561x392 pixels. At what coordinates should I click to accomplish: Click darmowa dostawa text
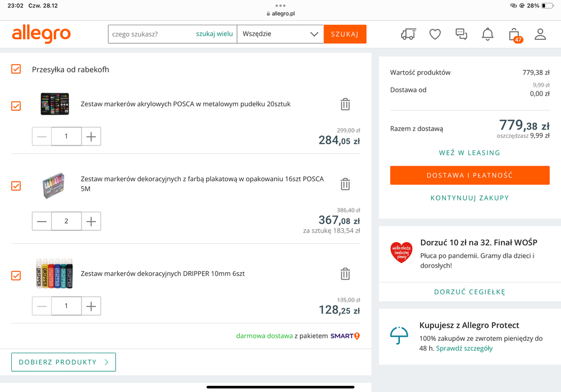pyautogui.click(x=264, y=336)
